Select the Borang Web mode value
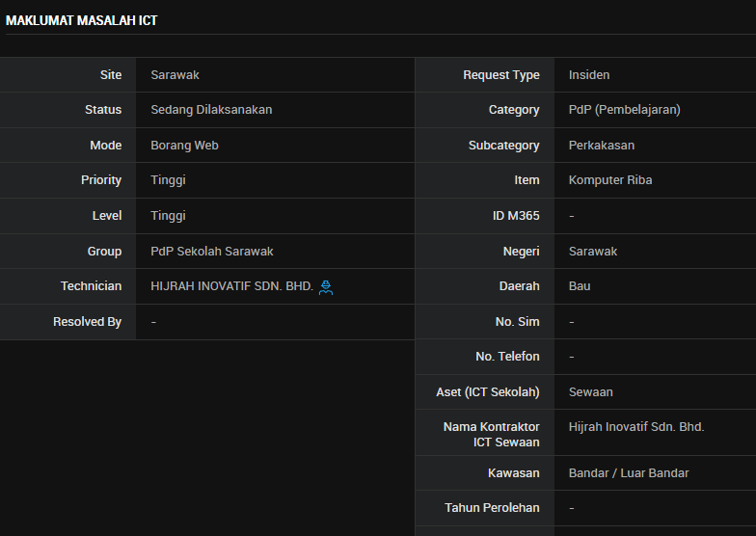Screen dimensions: 756x536 coord(184,146)
